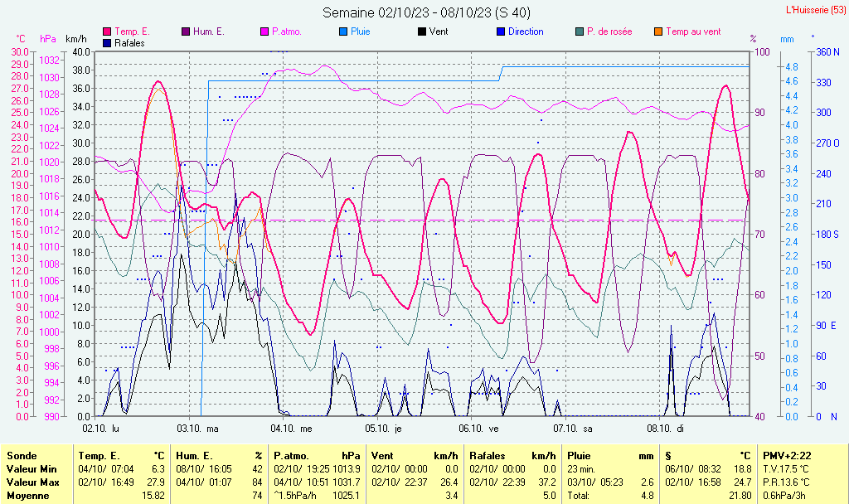This screenshot has height=504, width=849.
Task: Select the "08.10. di" date label
Action: pyautogui.click(x=666, y=429)
